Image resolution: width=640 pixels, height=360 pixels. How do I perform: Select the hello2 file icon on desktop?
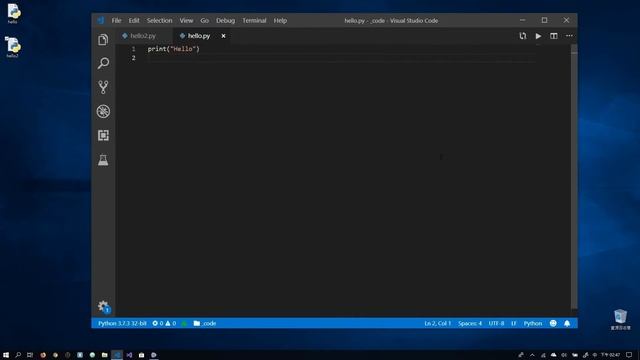[x=13, y=47]
